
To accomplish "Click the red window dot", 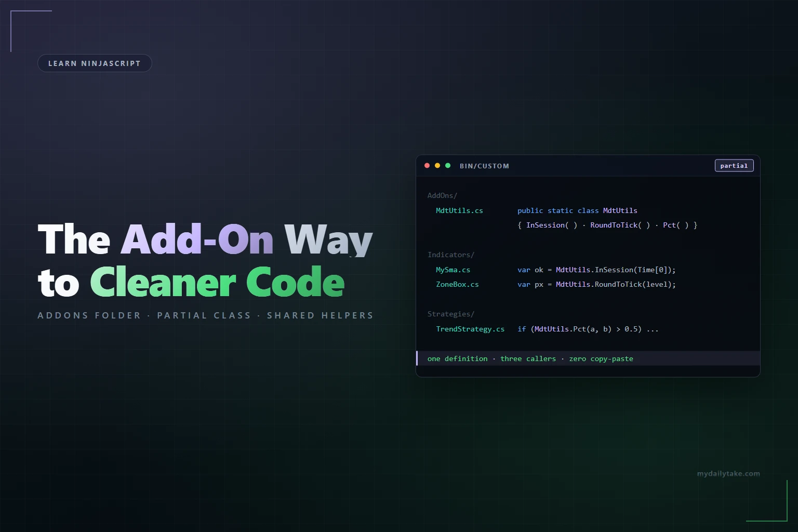I will [427, 166].
